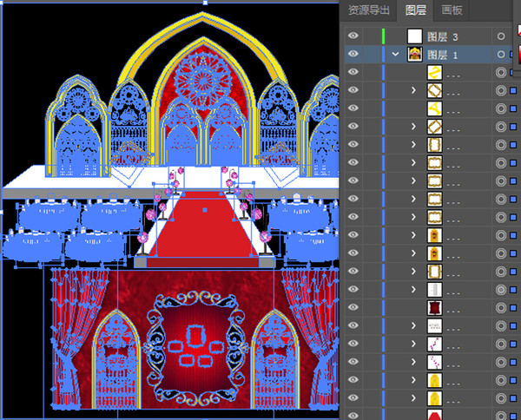Switch to the 资源导出 tab
Viewport: 521px width, 420px height.
(368, 10)
